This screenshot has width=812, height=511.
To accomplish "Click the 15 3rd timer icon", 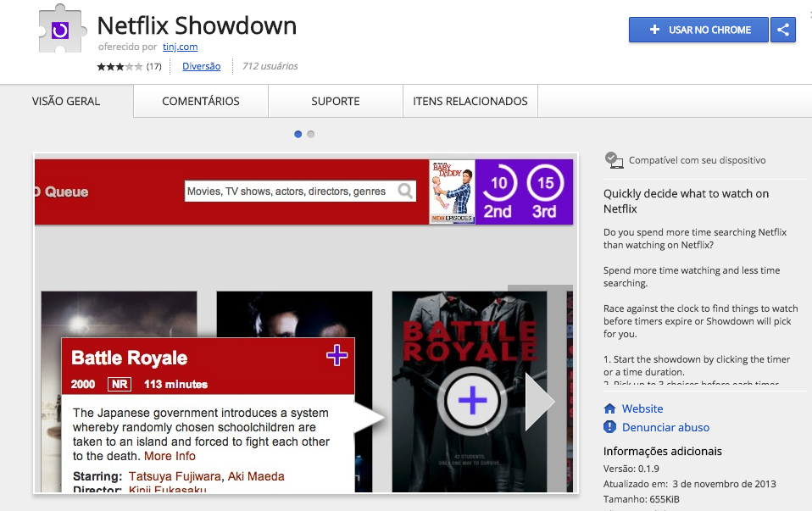I will click(x=545, y=192).
